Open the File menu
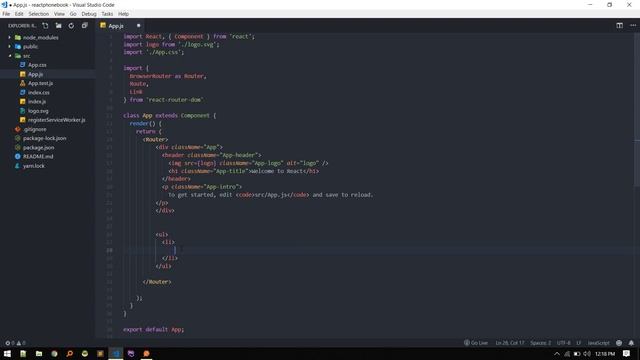Viewport: 640px width, 360px height. click(6, 14)
